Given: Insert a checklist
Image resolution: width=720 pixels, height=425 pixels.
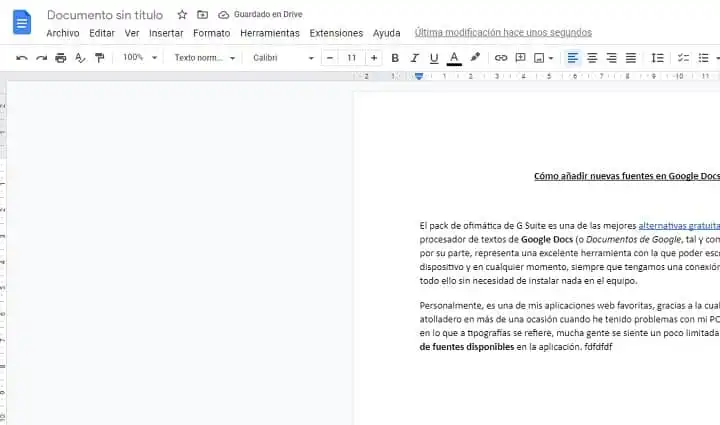Looking at the screenshot, I should pos(683,58).
